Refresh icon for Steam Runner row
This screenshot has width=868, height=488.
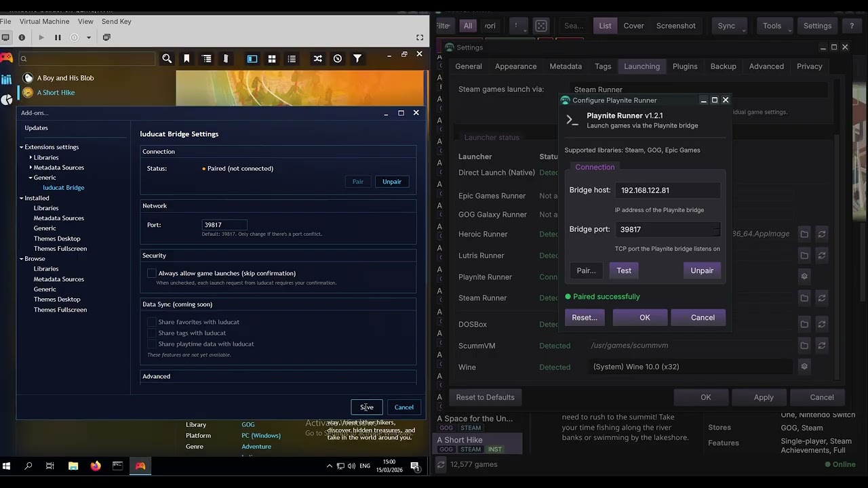(822, 298)
